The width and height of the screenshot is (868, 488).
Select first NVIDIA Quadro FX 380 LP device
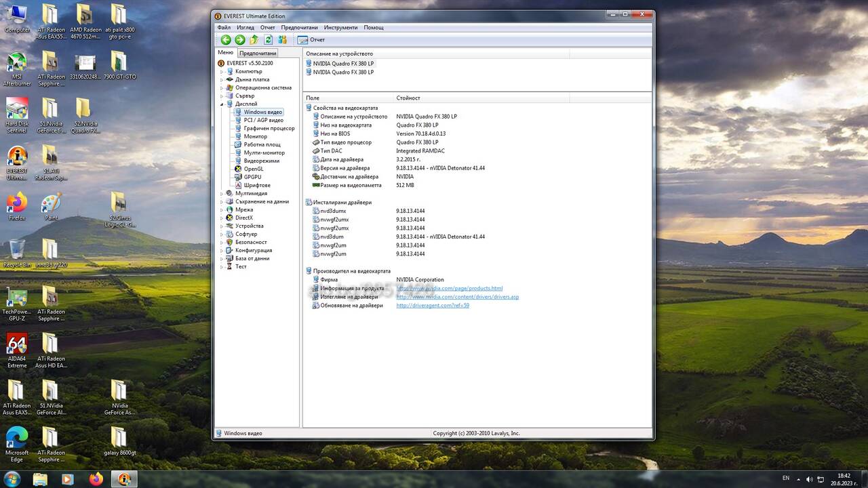pyautogui.click(x=343, y=64)
